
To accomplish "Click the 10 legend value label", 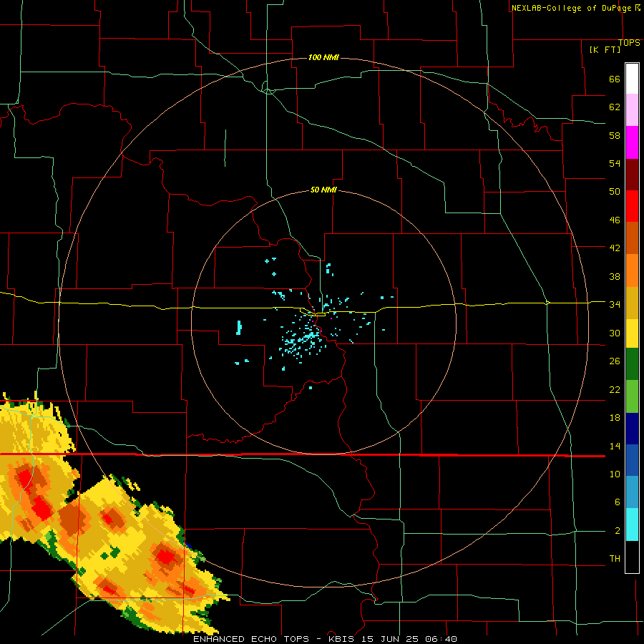I will pos(615,474).
